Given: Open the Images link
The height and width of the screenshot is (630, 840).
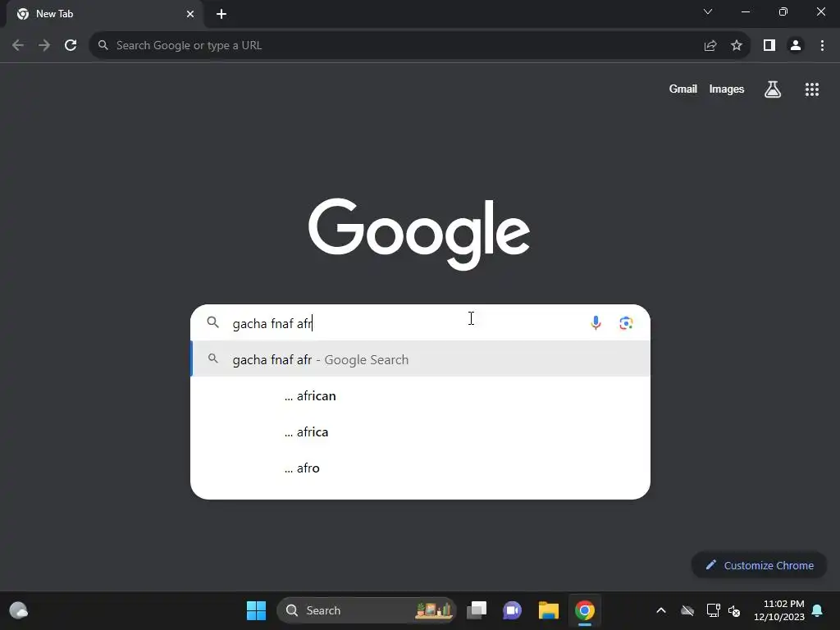Looking at the screenshot, I should [x=727, y=89].
